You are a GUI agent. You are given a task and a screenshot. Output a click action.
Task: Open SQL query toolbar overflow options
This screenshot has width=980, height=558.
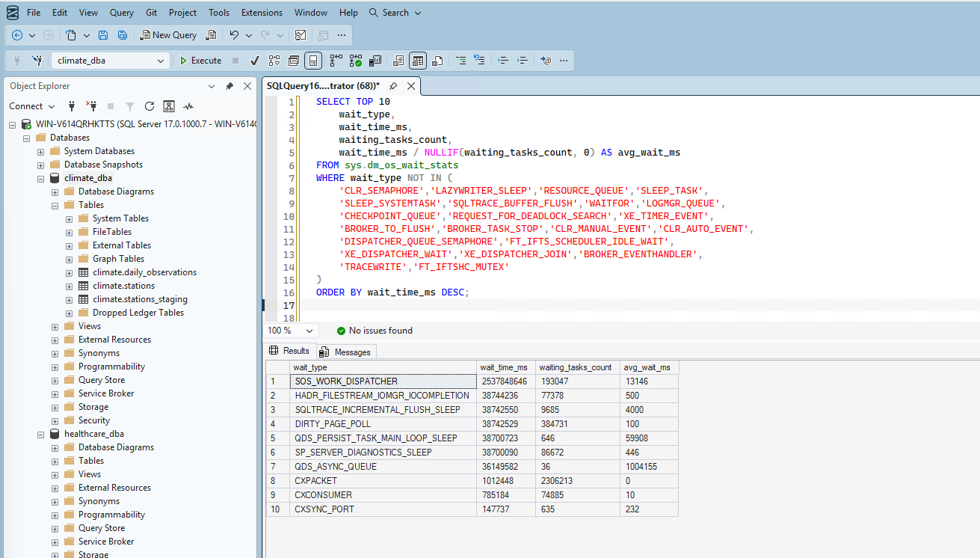click(564, 61)
